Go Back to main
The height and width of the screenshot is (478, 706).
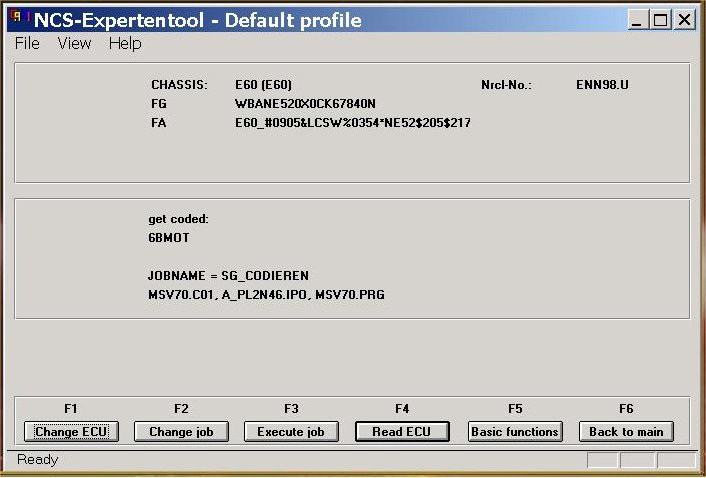(626, 432)
